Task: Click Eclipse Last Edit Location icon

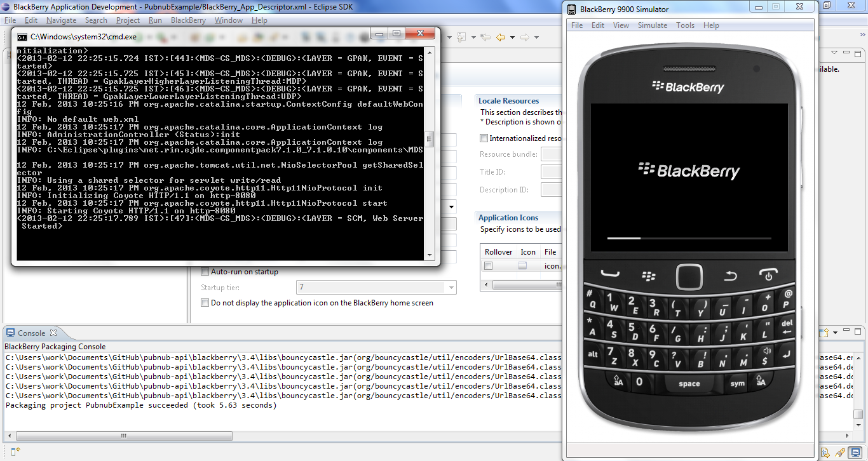Action: click(485, 37)
